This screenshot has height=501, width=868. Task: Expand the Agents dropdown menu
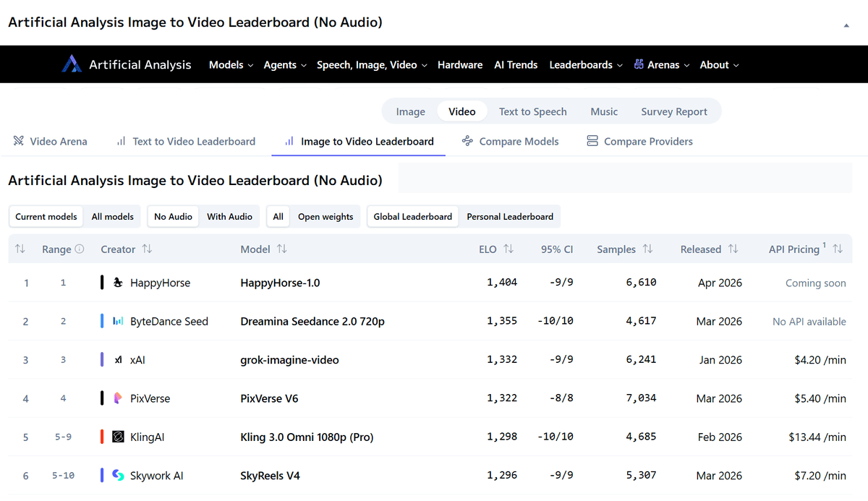pos(285,64)
